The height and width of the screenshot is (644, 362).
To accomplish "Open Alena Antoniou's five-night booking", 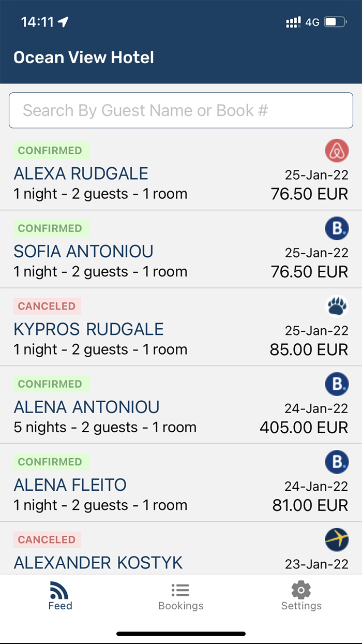I will tap(87, 407).
